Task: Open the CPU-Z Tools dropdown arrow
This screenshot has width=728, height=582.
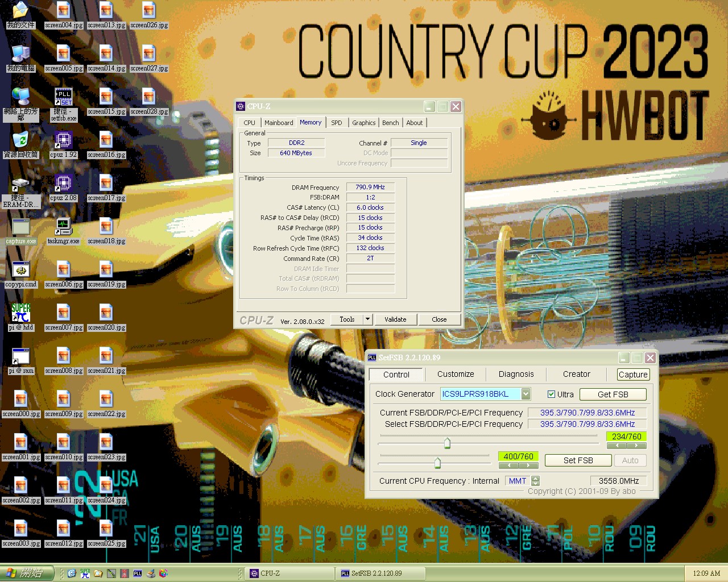Action: pyautogui.click(x=367, y=319)
